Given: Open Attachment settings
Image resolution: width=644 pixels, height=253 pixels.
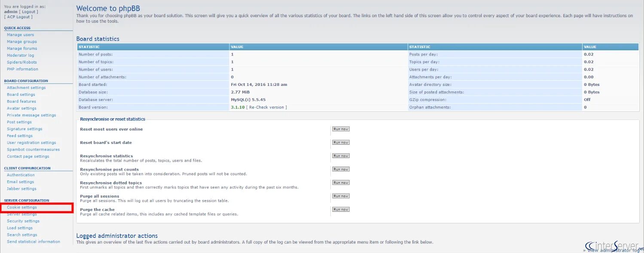Looking at the screenshot, I should click(x=26, y=88).
